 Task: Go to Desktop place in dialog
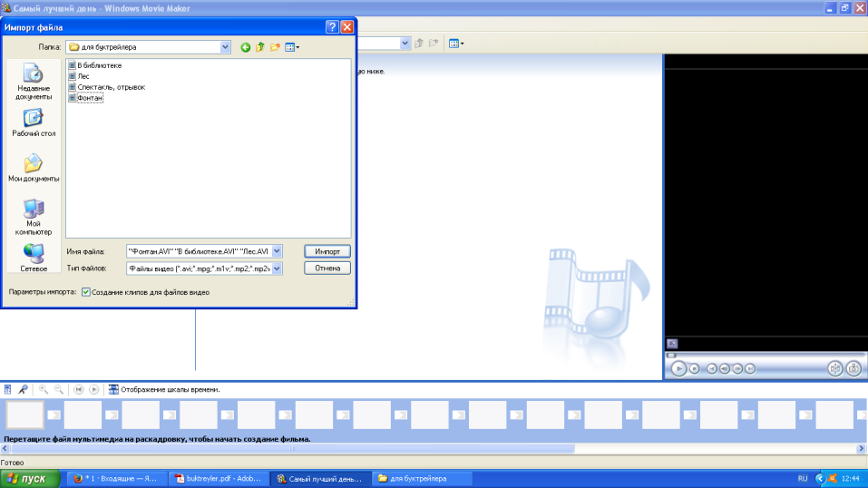click(x=34, y=123)
